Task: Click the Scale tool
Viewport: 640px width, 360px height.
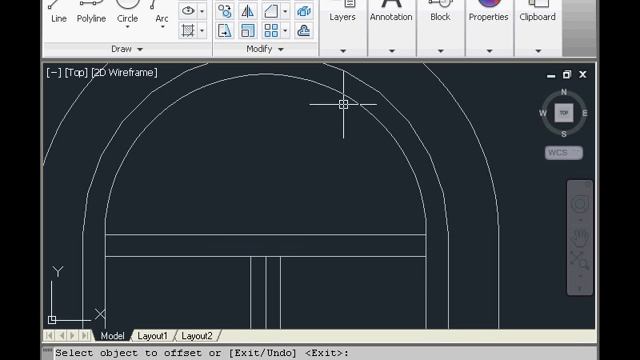Action: pos(248,31)
